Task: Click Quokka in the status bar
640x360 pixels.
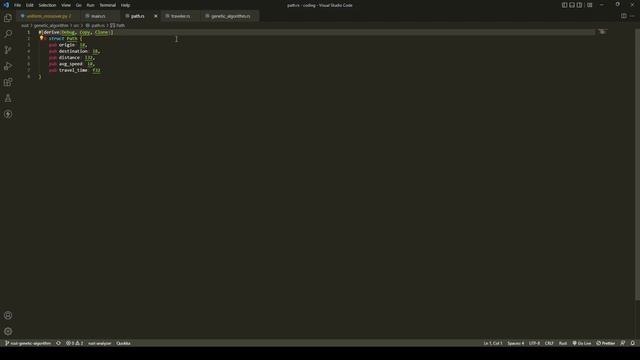Action: (123, 343)
